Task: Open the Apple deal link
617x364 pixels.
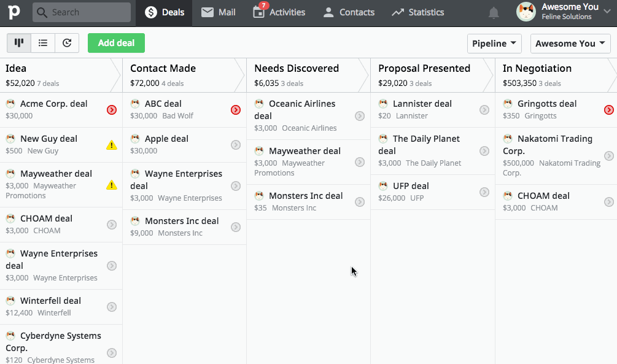Action: (166, 139)
